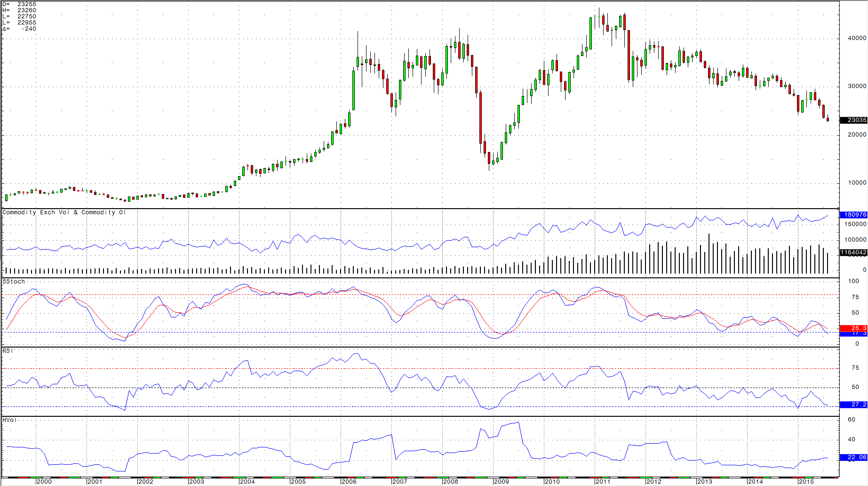Image resolution: width=868 pixels, height=486 pixels.
Task: Select the 2004 year marker
Action: click(247, 482)
